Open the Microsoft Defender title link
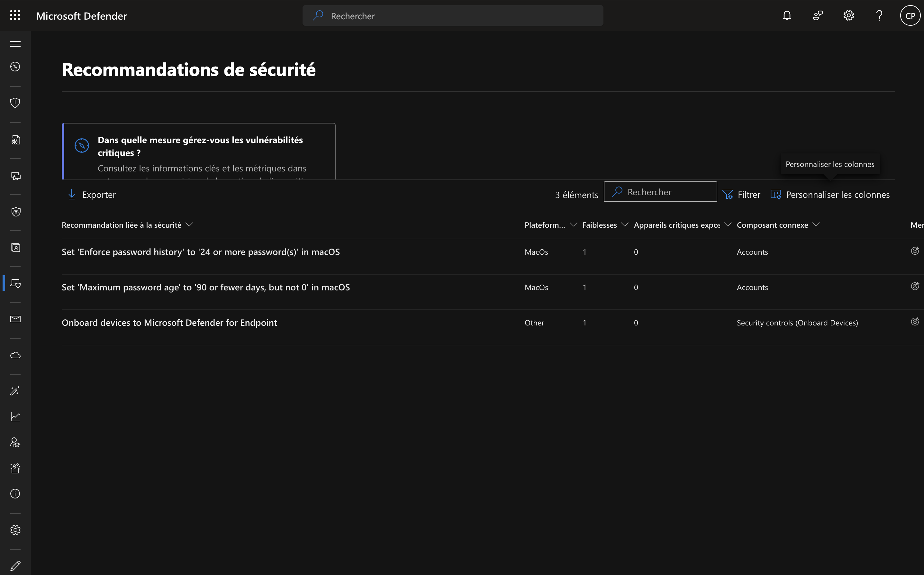The width and height of the screenshot is (924, 575). tap(81, 16)
